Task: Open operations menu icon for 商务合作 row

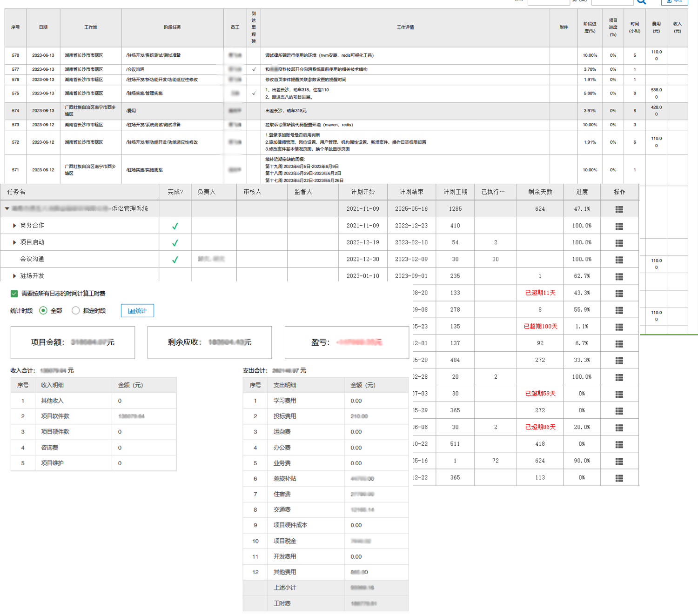Action: (x=619, y=226)
